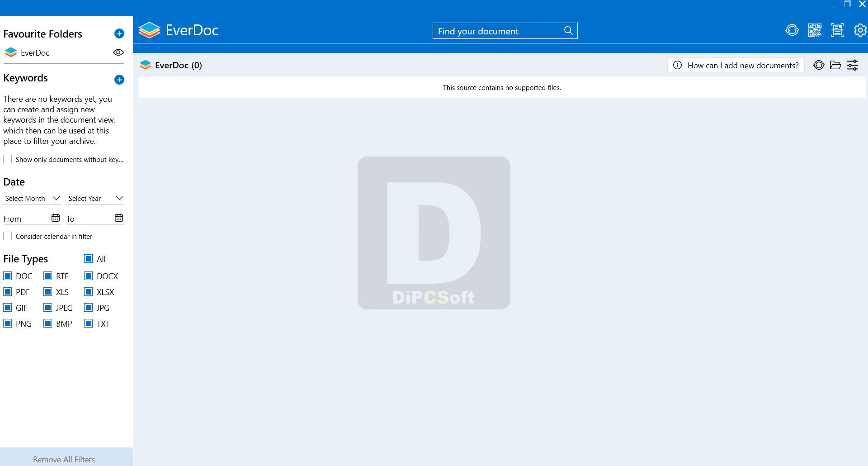This screenshot has height=466, width=868.
Task: Enable Consider calendar in filter
Action: coord(8,236)
